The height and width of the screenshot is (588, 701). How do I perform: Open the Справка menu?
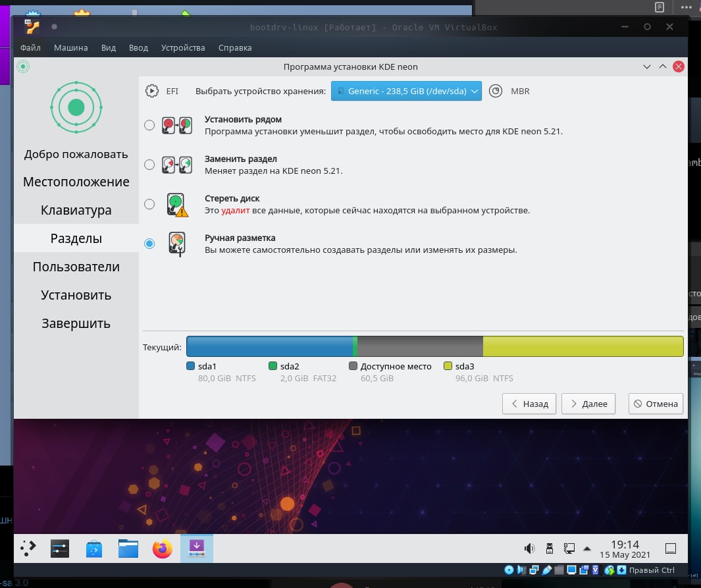pos(235,48)
